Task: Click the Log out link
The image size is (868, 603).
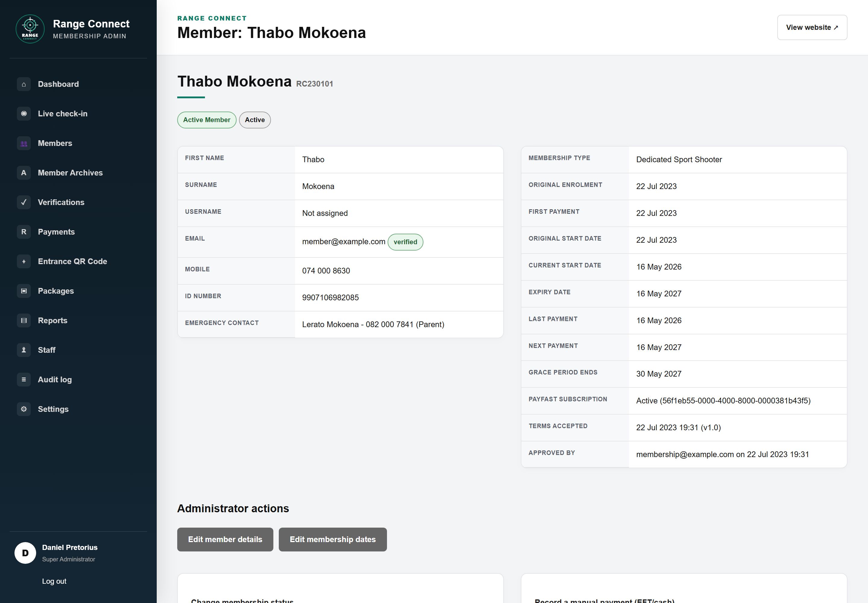Action: pos(54,581)
